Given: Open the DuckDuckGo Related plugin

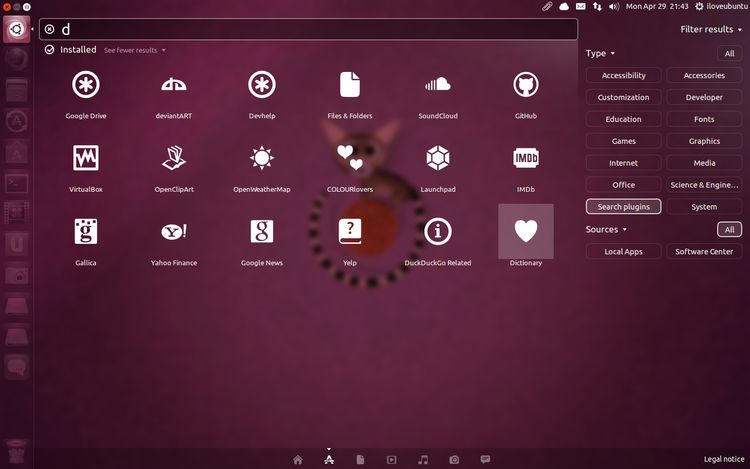Looking at the screenshot, I should pos(438,231).
